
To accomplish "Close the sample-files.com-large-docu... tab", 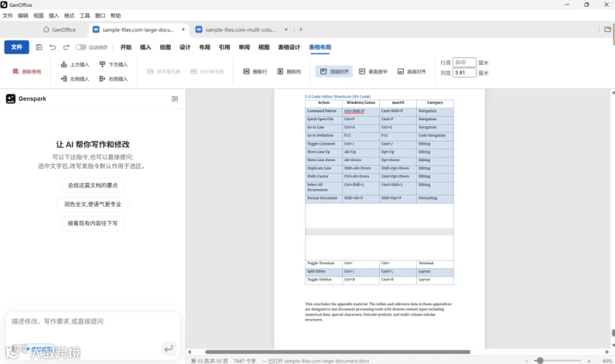I will point(183,29).
